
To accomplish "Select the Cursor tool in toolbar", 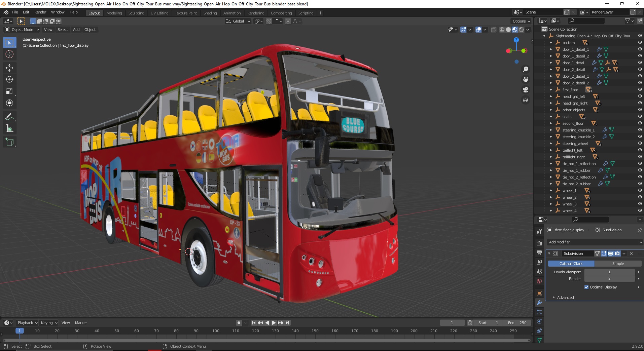I will (9, 54).
